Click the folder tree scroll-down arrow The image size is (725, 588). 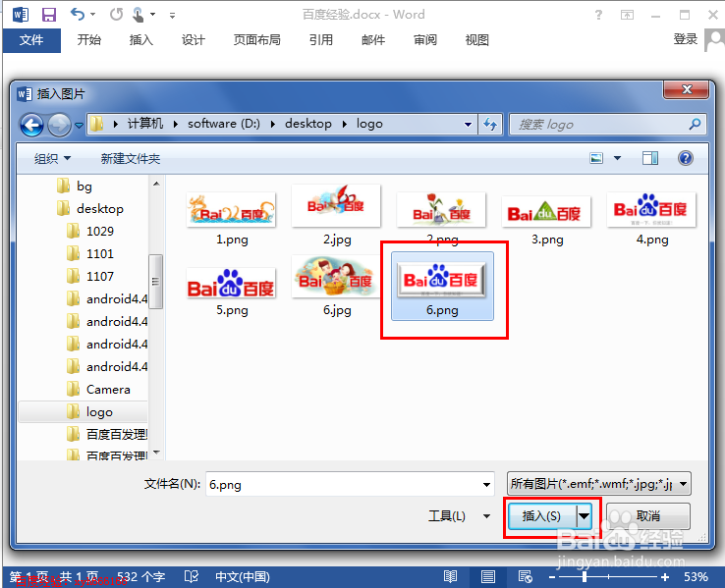(x=156, y=453)
